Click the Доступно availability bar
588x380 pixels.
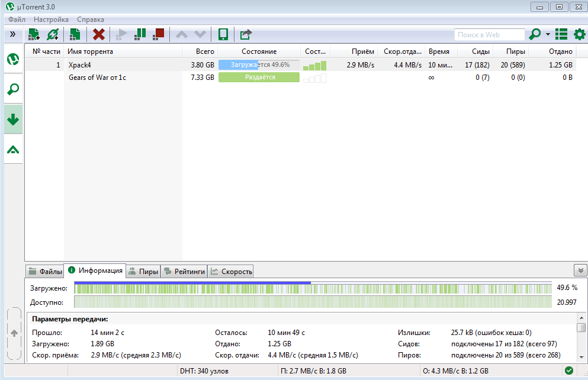point(313,302)
